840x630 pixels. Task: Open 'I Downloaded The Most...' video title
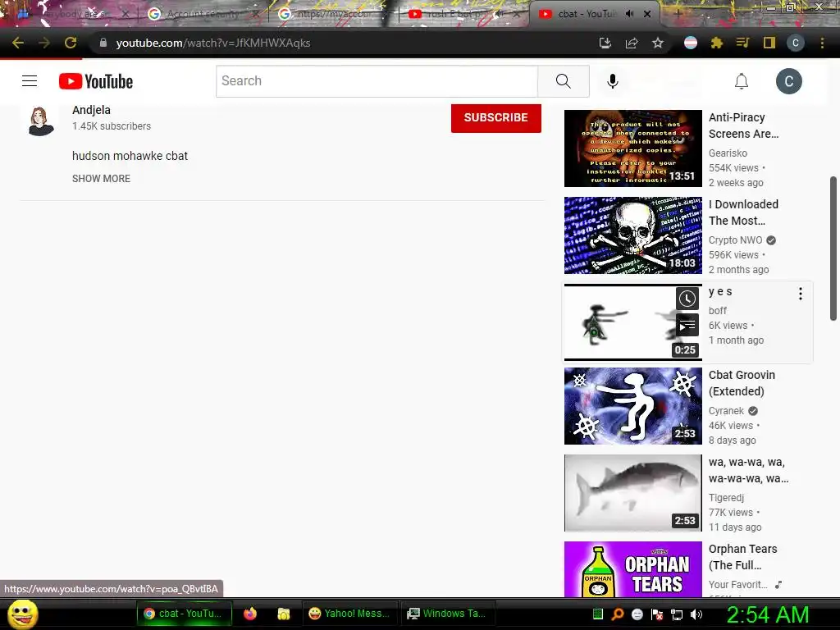743,212
